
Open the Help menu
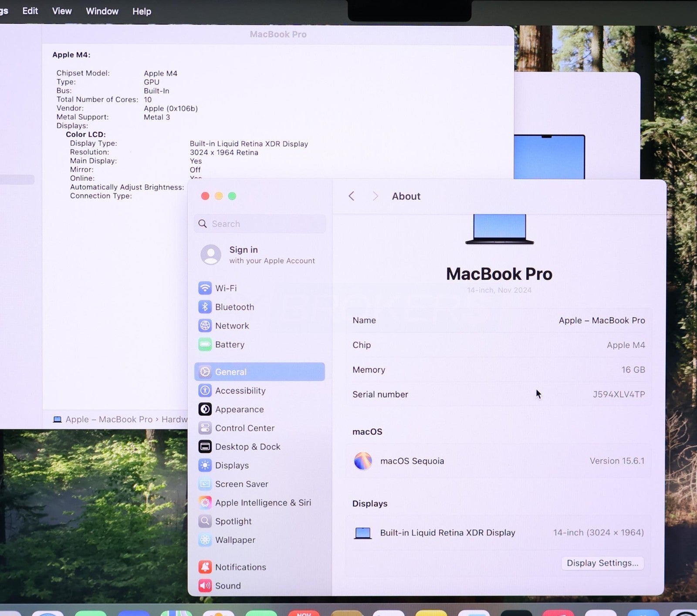142,11
